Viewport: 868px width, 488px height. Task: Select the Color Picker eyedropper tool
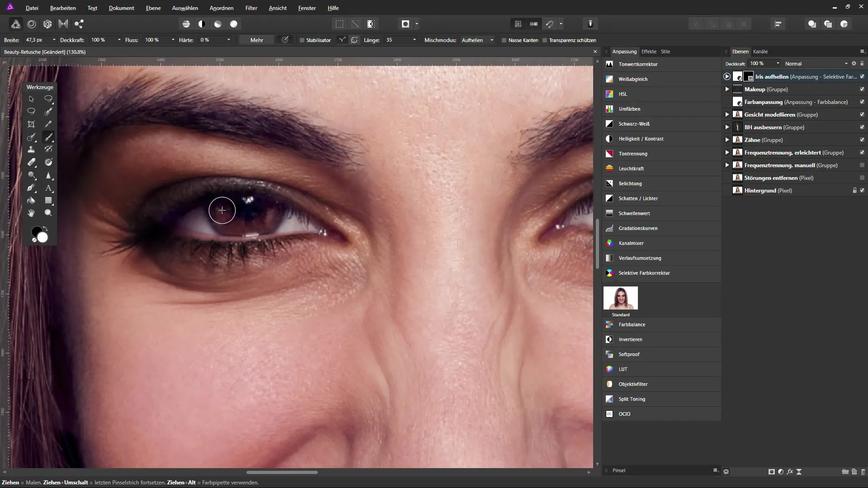click(48, 124)
